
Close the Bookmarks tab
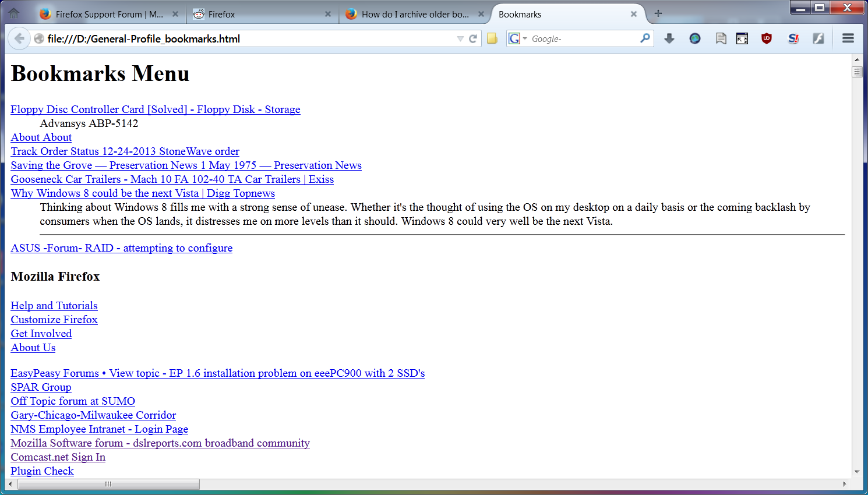(634, 14)
